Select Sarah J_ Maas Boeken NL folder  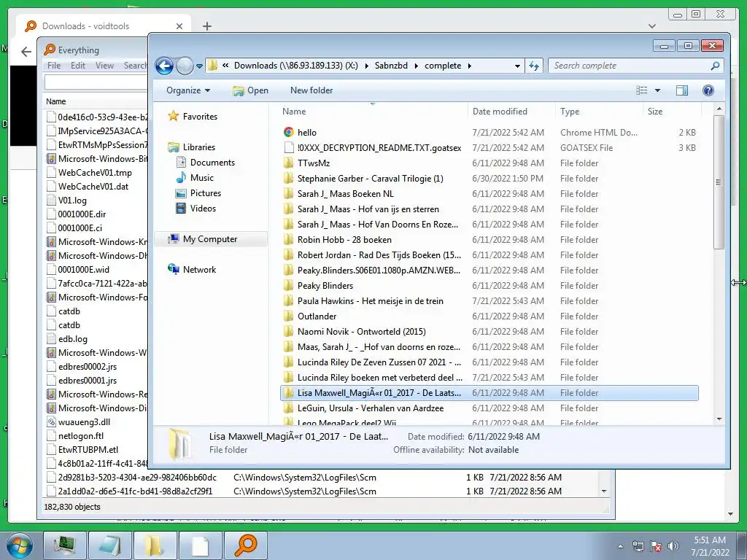click(345, 194)
